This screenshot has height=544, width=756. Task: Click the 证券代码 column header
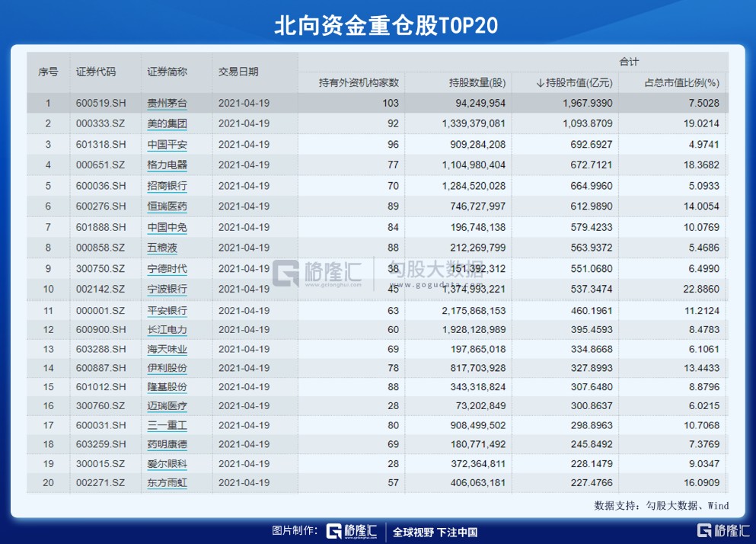click(97, 72)
